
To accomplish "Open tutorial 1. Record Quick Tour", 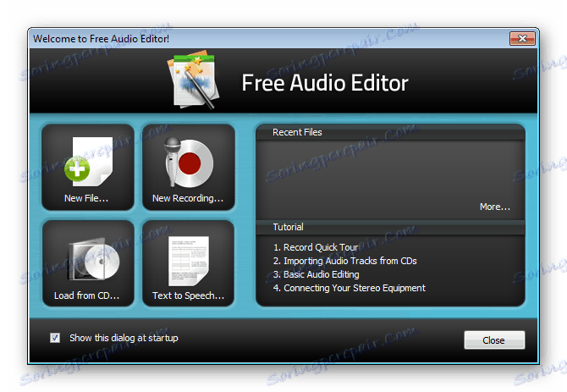I will tap(316, 247).
